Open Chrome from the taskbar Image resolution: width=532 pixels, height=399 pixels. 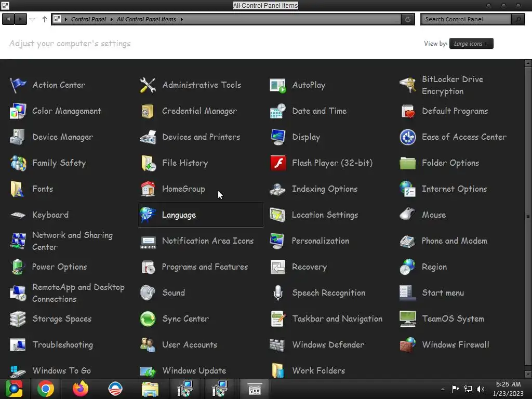coord(46,389)
